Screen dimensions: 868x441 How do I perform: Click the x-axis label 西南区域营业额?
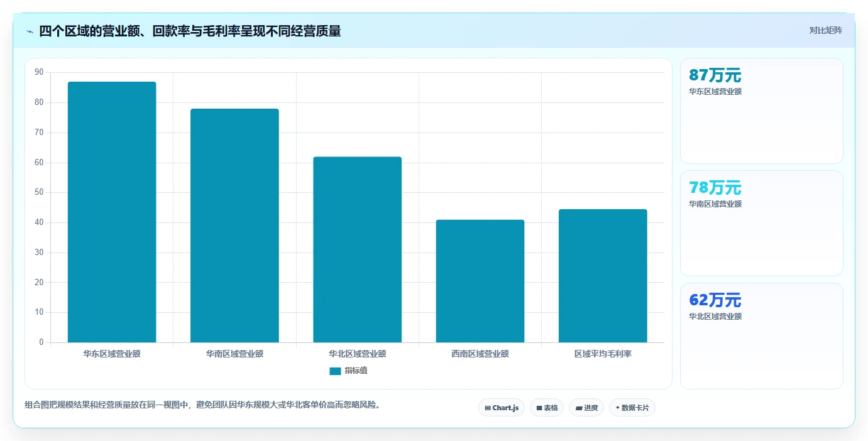coord(480,354)
